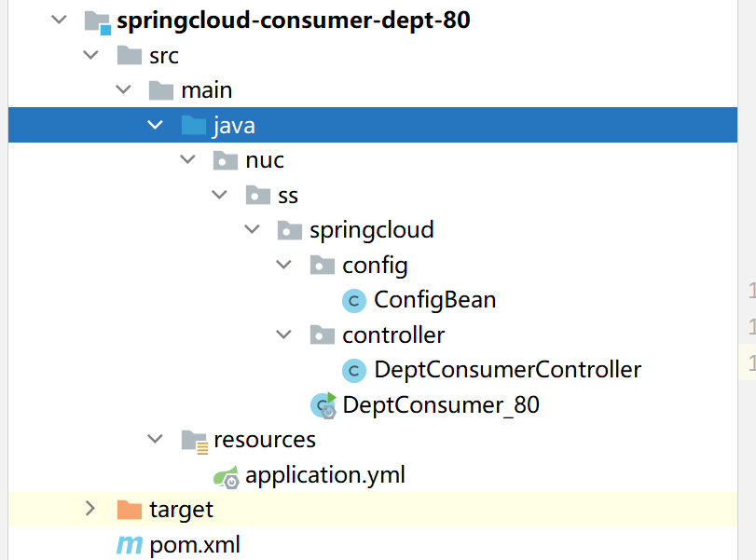
Task: Collapse the ss package chevron
Action: (219, 195)
